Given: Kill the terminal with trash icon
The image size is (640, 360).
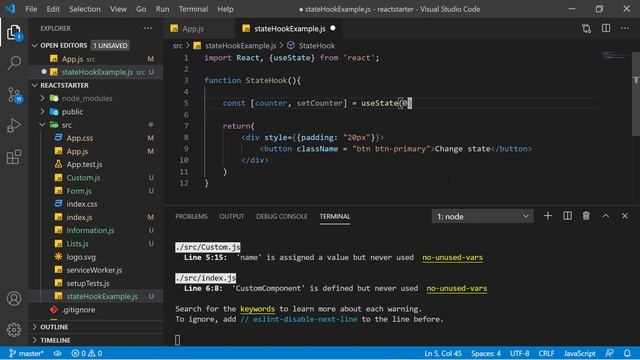Looking at the screenshot, I should click(586, 216).
